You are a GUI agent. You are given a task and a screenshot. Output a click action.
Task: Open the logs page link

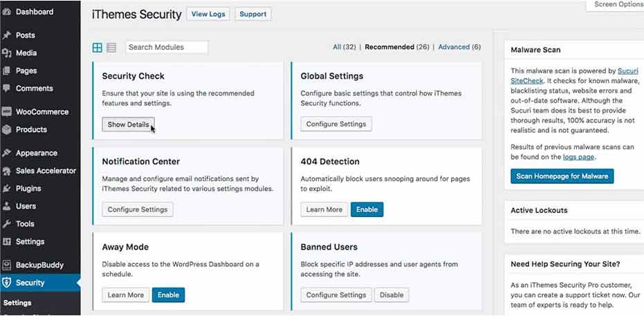(x=578, y=157)
